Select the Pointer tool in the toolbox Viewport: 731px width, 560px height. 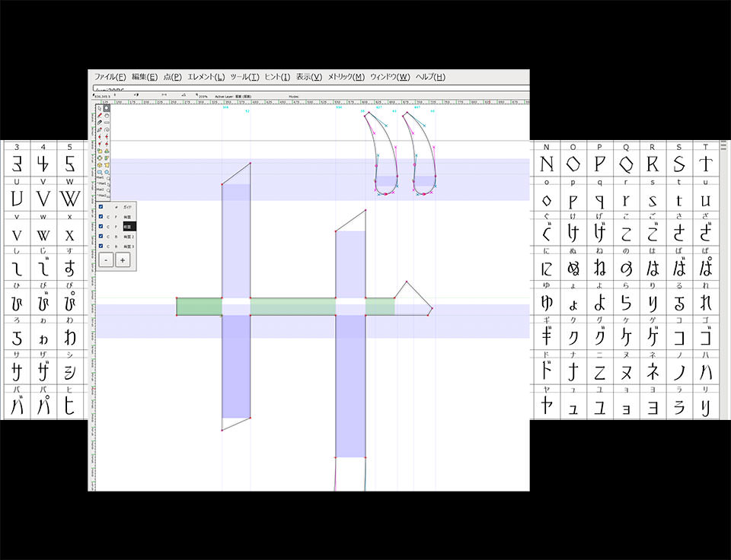(x=99, y=108)
